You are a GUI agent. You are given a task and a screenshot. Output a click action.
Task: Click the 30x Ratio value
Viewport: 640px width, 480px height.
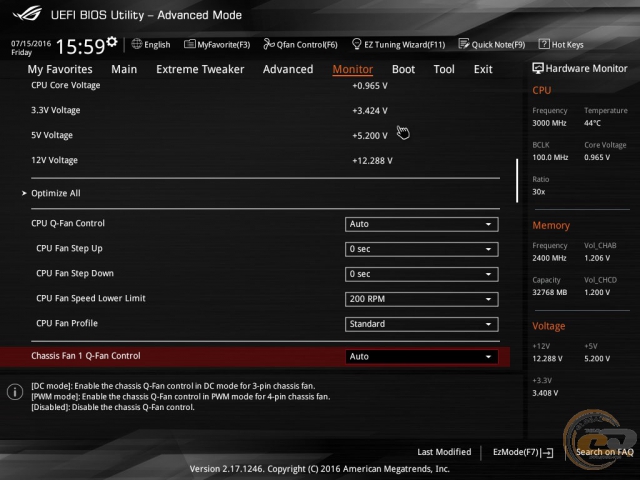pyautogui.click(x=539, y=192)
